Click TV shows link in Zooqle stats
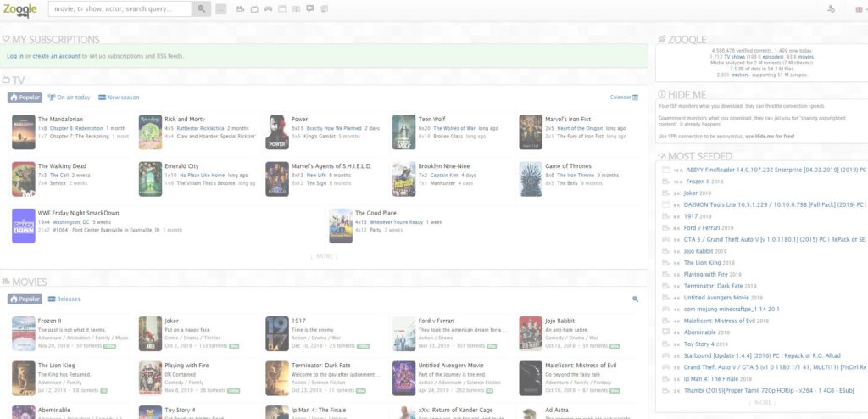868x419 pixels. click(x=735, y=57)
